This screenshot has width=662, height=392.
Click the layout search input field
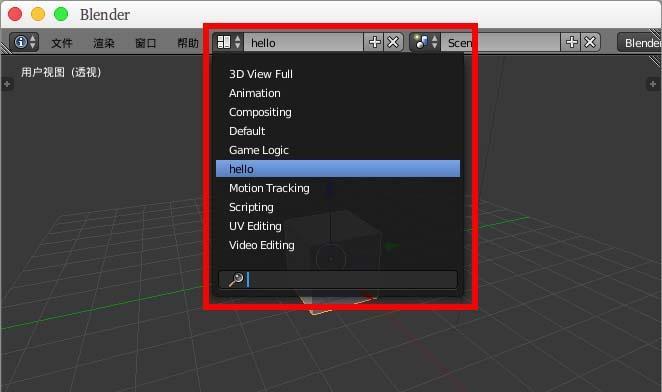click(x=338, y=280)
